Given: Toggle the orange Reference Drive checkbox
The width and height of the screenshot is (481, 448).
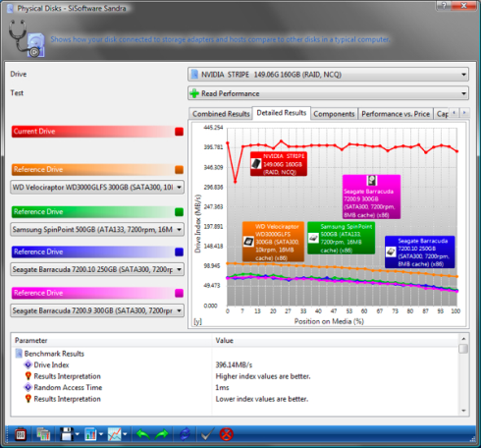Looking at the screenshot, I should 179,170.
